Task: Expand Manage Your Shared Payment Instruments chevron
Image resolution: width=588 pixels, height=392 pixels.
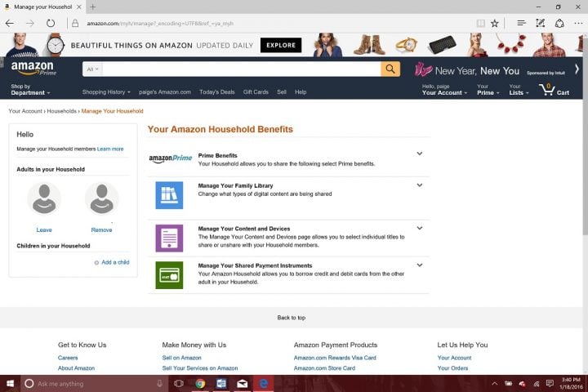Action: pyautogui.click(x=420, y=265)
